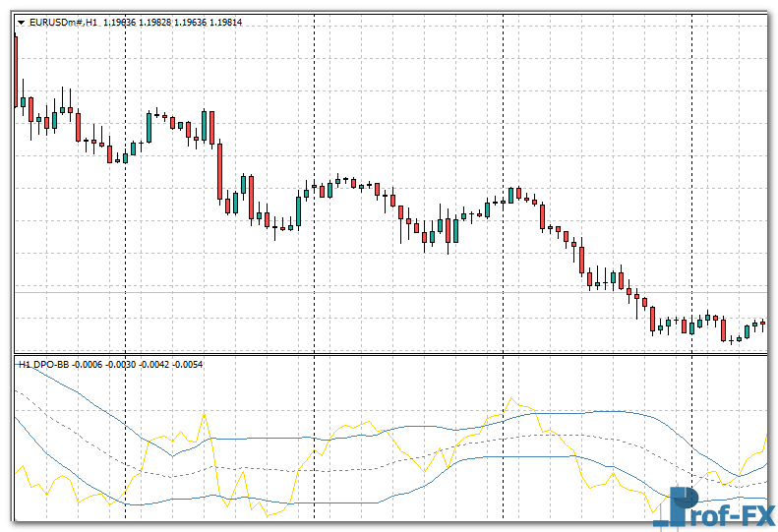Click the black triangle before EURUSDm#,H1
The height and width of the screenshot is (532, 778).
pos(20,22)
